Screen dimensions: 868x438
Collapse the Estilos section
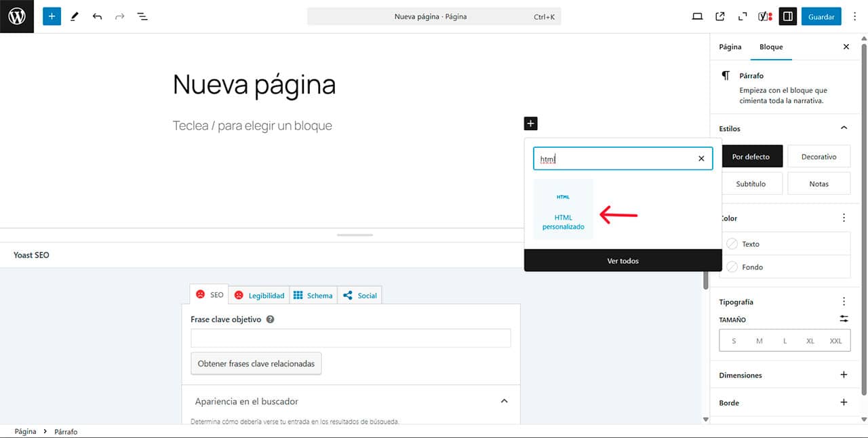pyautogui.click(x=844, y=128)
